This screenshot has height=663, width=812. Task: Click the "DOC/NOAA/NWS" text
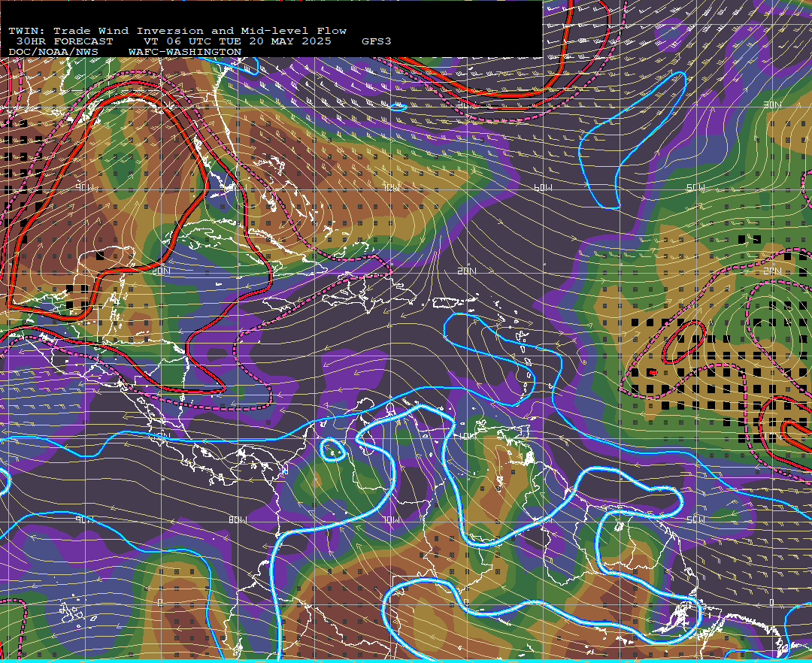(53, 53)
